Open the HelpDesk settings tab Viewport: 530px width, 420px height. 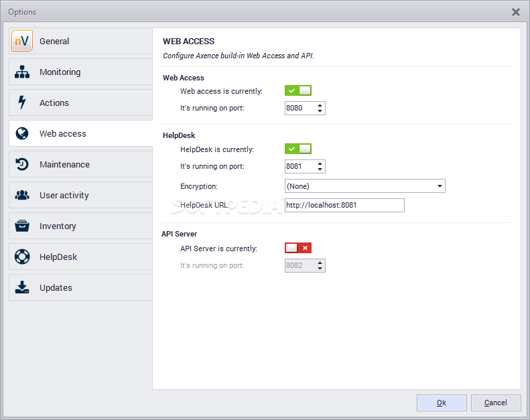click(x=81, y=257)
